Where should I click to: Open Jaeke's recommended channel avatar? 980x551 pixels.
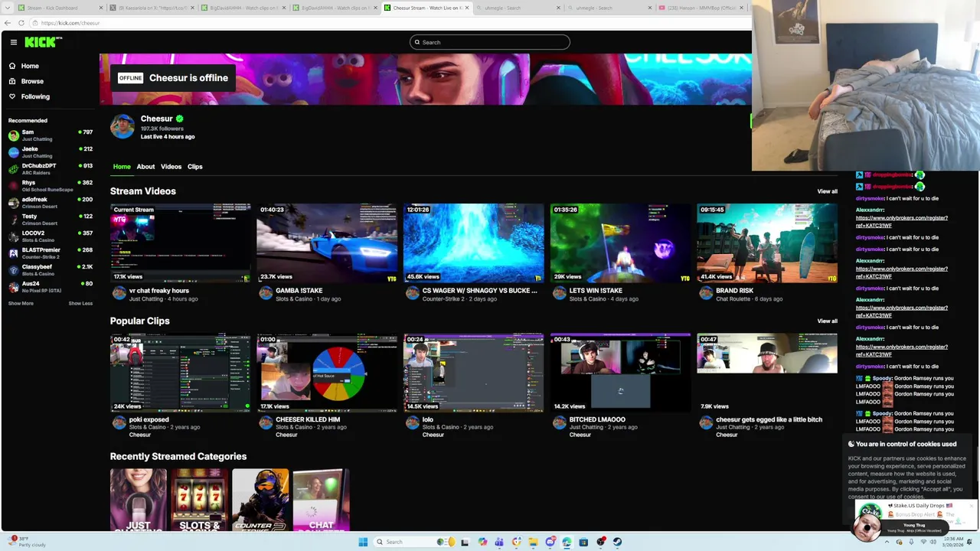click(x=14, y=152)
